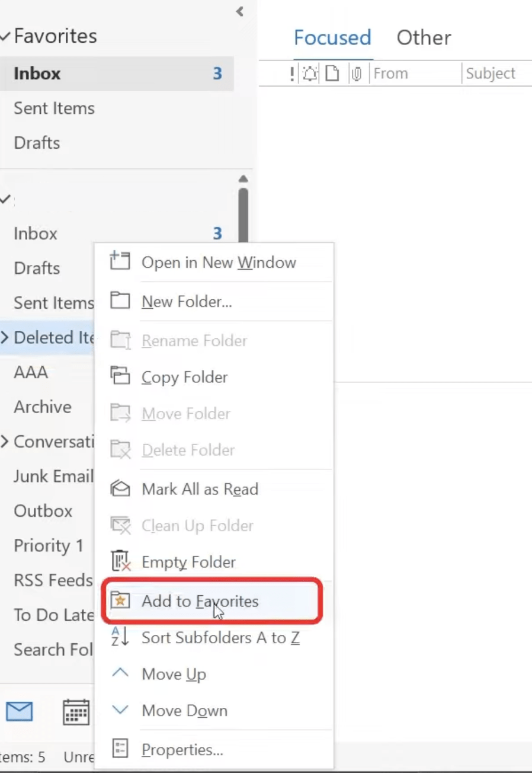Click the Move Down arrow icon
The width and height of the screenshot is (532, 773).
click(x=120, y=710)
